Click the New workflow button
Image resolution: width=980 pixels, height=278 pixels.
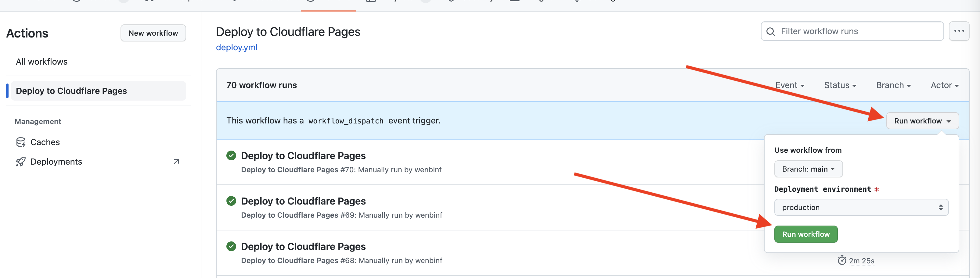[153, 33]
